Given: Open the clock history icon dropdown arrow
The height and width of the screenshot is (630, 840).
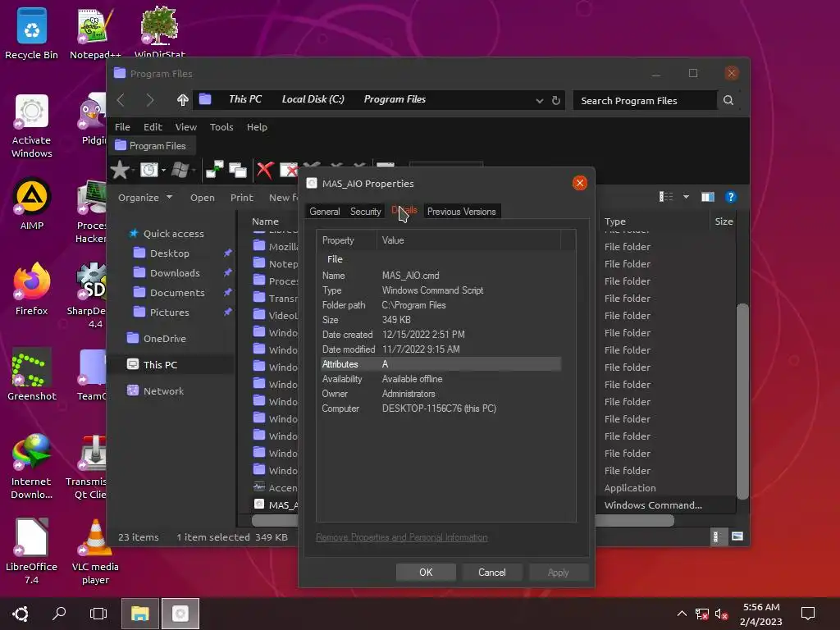Looking at the screenshot, I should coord(163,171).
